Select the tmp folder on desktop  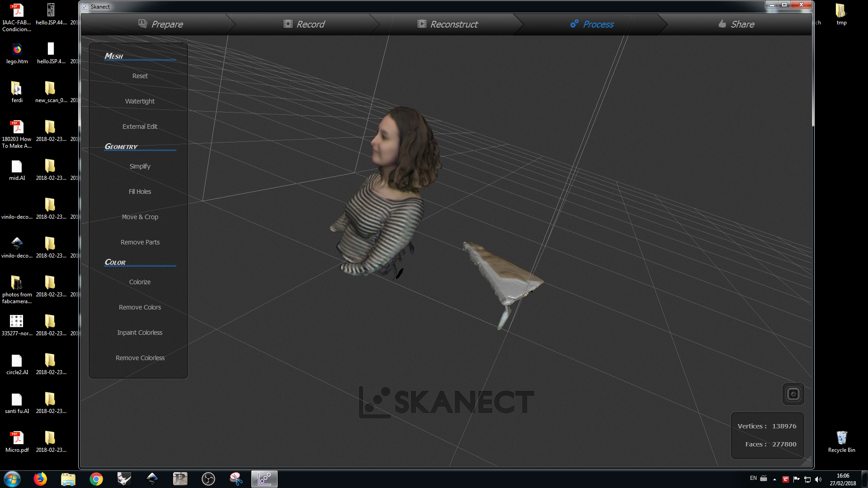841,14
